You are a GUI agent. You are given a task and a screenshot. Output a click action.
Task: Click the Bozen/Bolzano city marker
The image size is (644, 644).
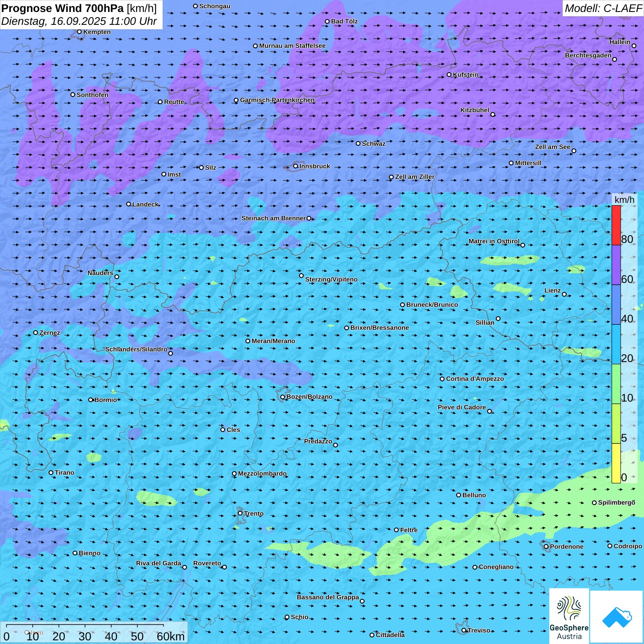tap(283, 397)
